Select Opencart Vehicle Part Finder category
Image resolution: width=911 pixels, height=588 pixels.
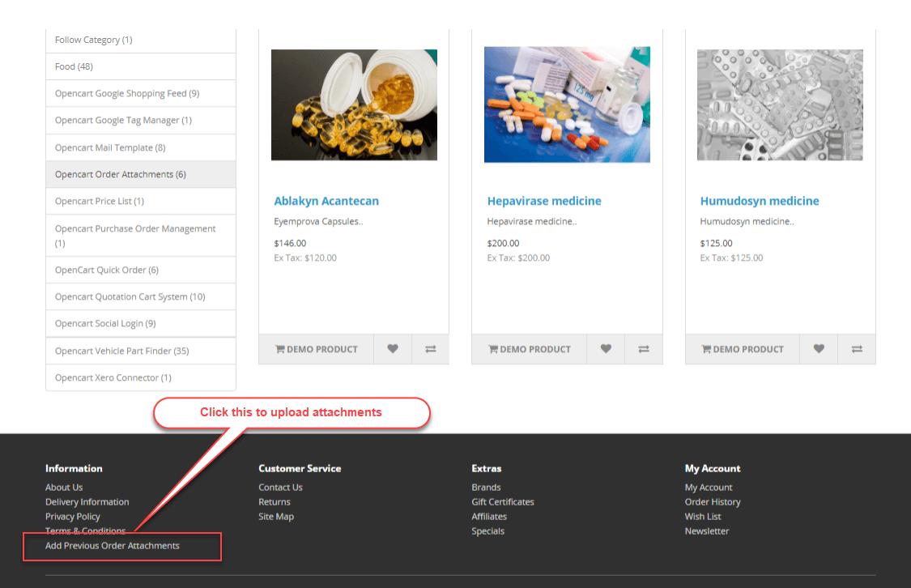pyautogui.click(x=121, y=351)
